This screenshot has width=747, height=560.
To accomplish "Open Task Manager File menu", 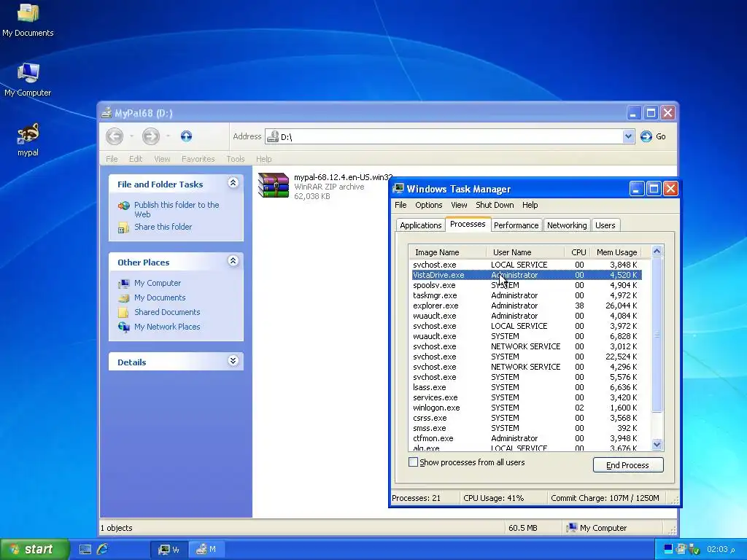I will [400, 205].
